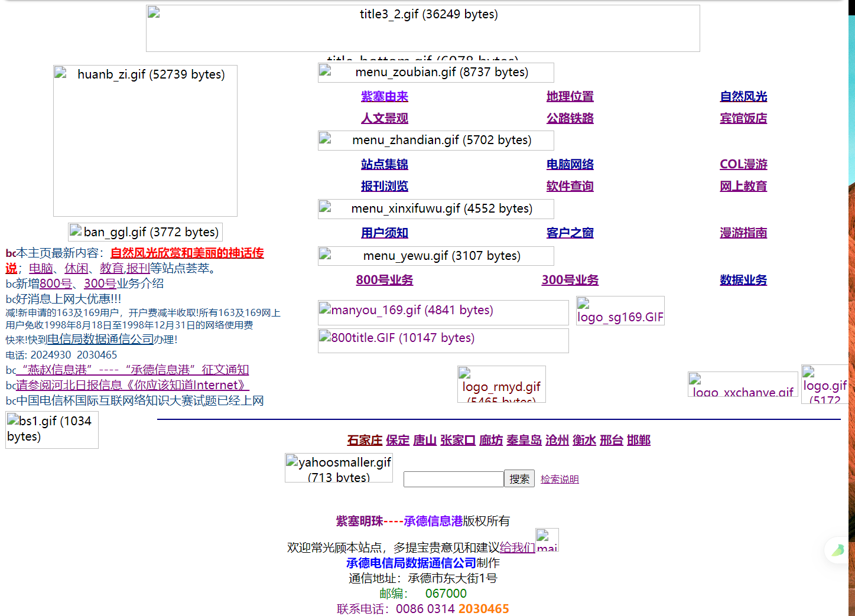The image size is (855, 616).
Task: Click the manyou_169.gif image
Action: coord(443,312)
